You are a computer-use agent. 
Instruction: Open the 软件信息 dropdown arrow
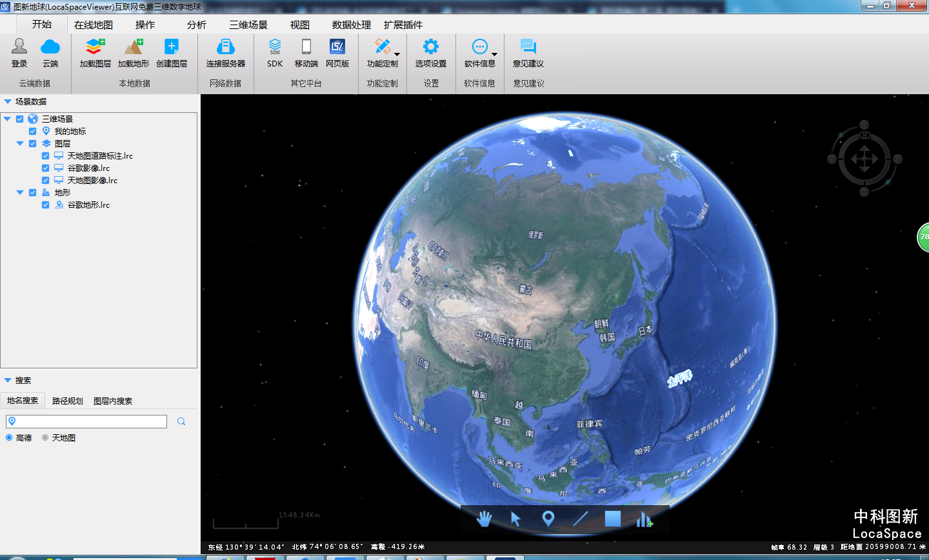click(x=495, y=54)
